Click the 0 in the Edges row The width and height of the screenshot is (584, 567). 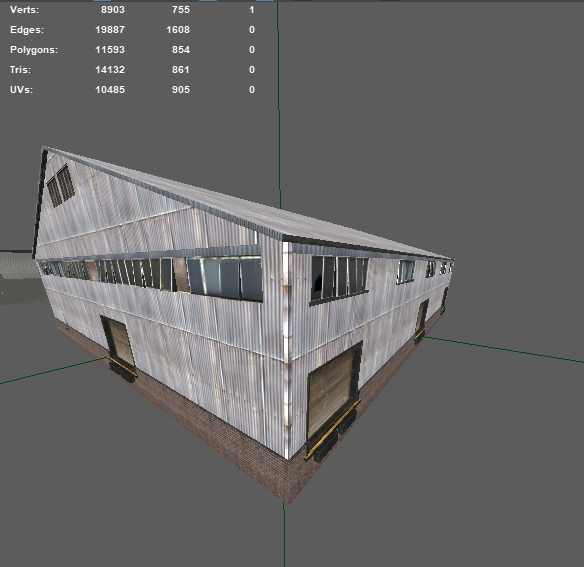click(252, 30)
